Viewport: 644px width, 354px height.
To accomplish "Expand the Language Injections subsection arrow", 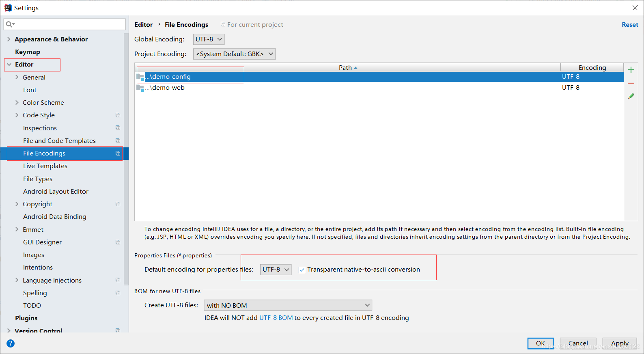I will [x=17, y=280].
